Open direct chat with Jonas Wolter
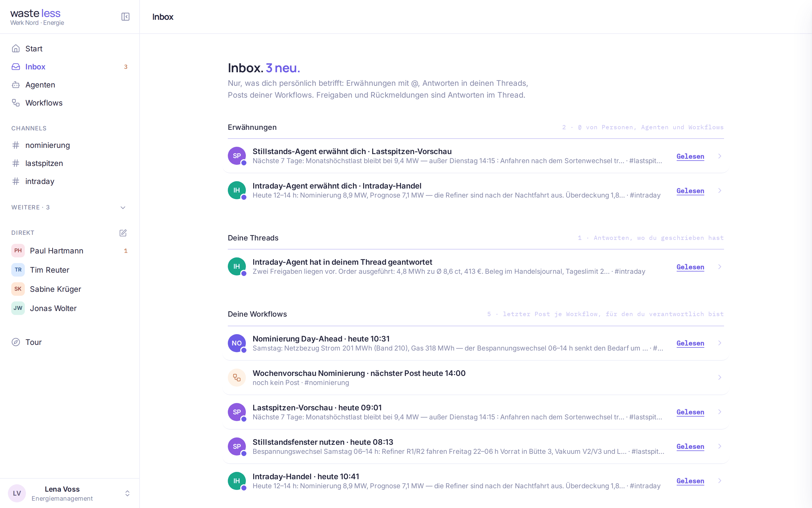The height and width of the screenshot is (508, 812). point(69,308)
